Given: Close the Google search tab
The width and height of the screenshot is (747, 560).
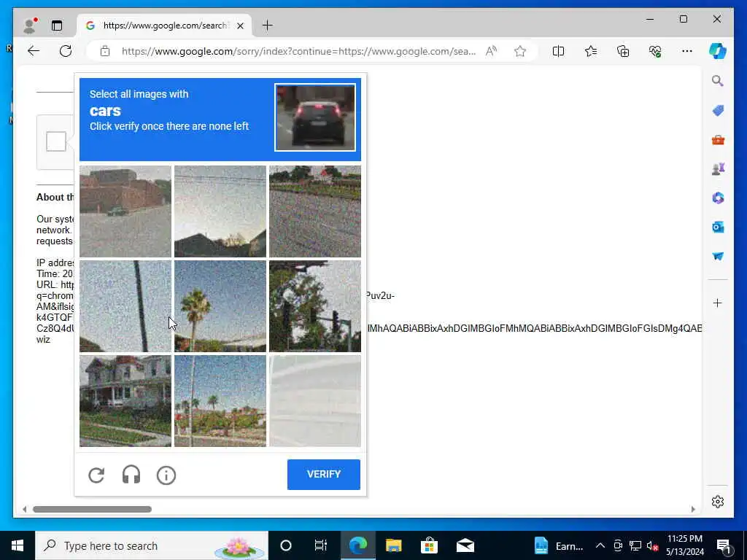Looking at the screenshot, I should coord(241,26).
